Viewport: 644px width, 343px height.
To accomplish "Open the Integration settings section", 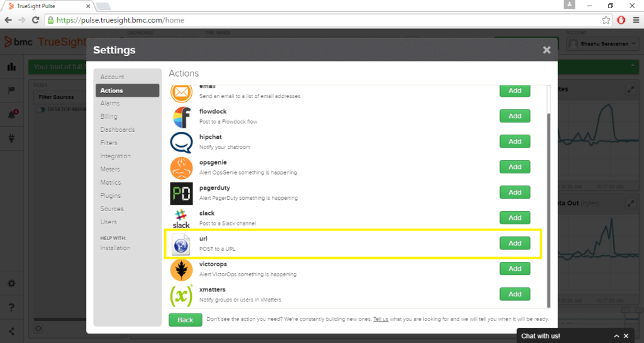I will click(116, 156).
